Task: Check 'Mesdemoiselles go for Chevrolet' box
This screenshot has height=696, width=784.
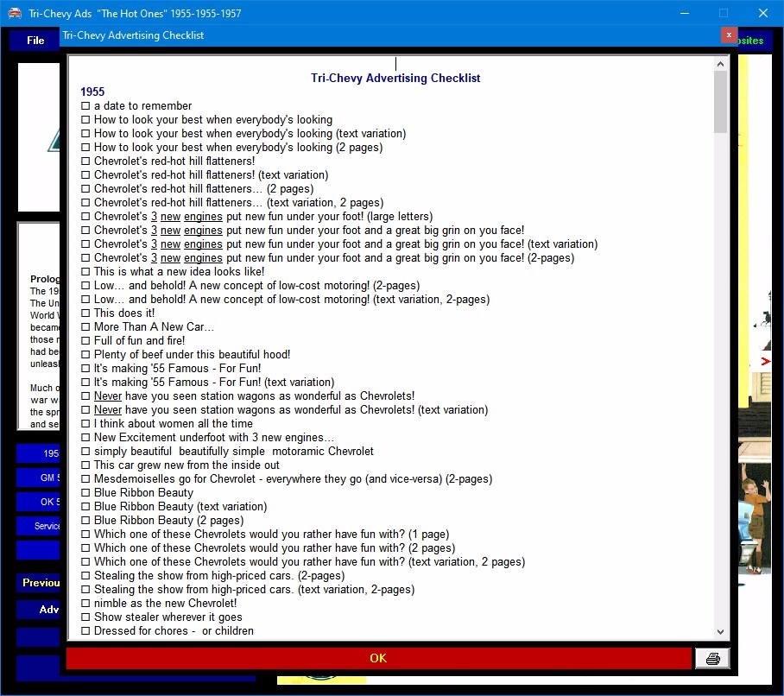Action: coord(85,479)
